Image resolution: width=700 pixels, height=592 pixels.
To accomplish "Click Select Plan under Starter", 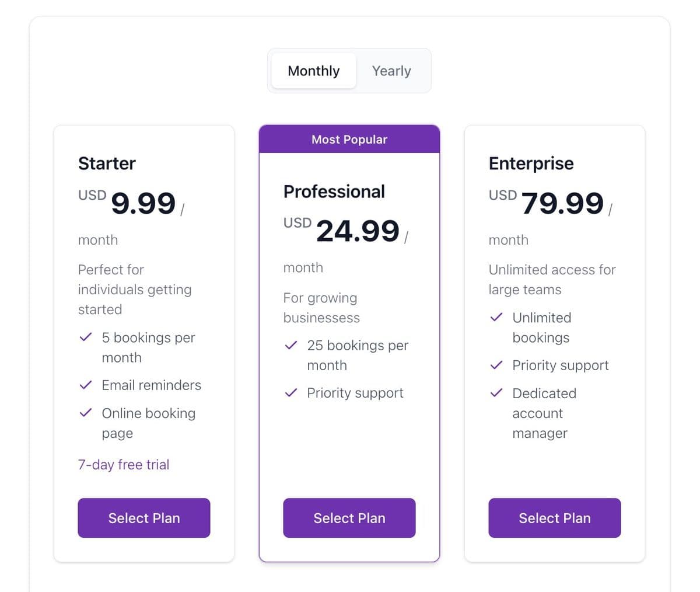I will coord(143,518).
